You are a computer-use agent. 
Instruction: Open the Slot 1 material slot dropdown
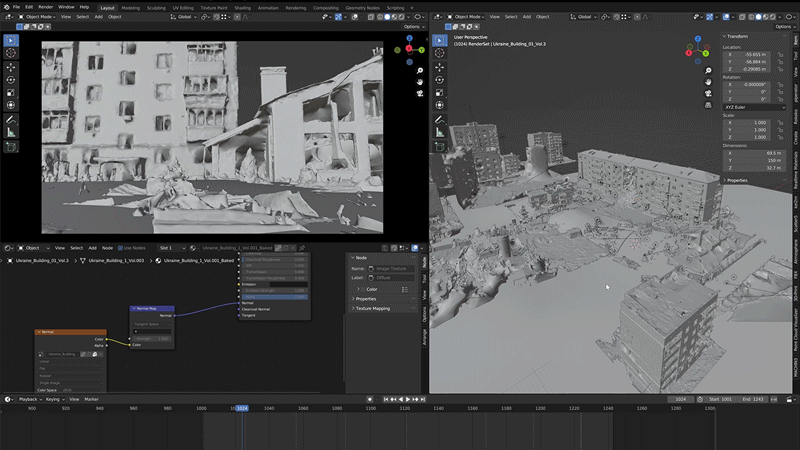pos(172,248)
